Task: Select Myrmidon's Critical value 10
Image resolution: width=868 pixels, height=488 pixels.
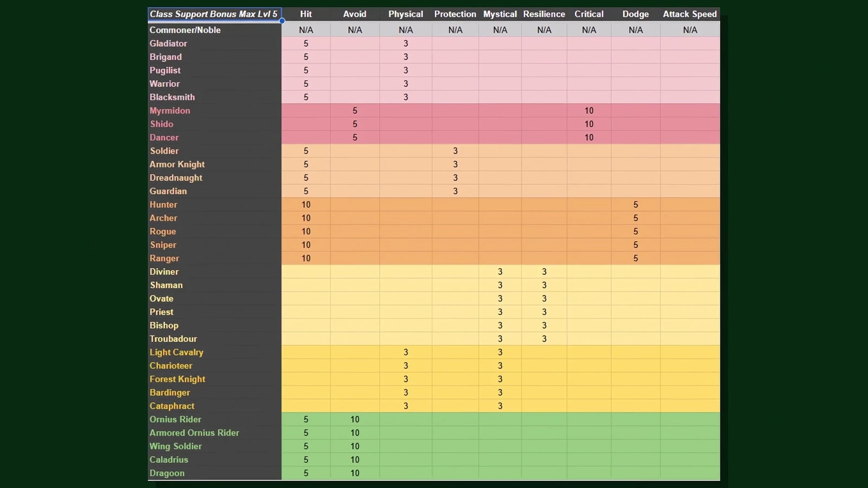Action: pyautogui.click(x=589, y=111)
